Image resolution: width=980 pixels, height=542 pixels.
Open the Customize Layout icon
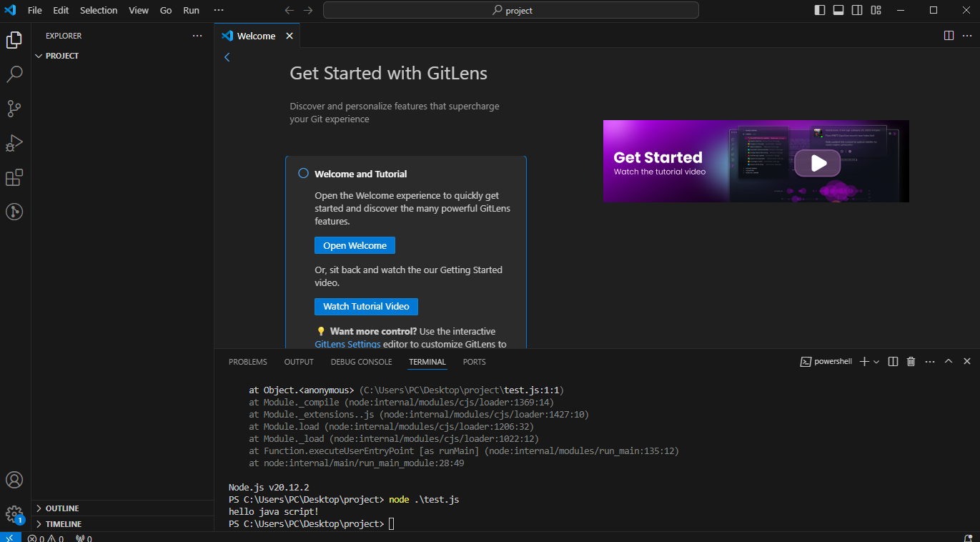(x=876, y=10)
